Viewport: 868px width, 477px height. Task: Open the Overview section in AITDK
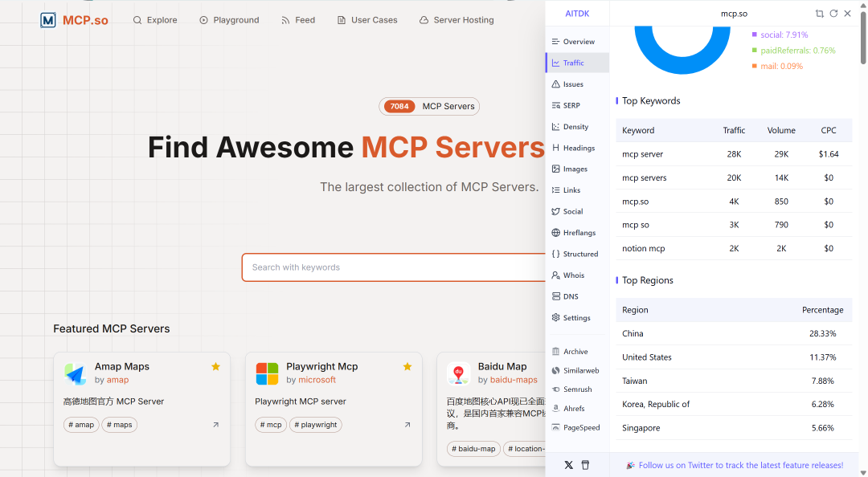(577, 42)
